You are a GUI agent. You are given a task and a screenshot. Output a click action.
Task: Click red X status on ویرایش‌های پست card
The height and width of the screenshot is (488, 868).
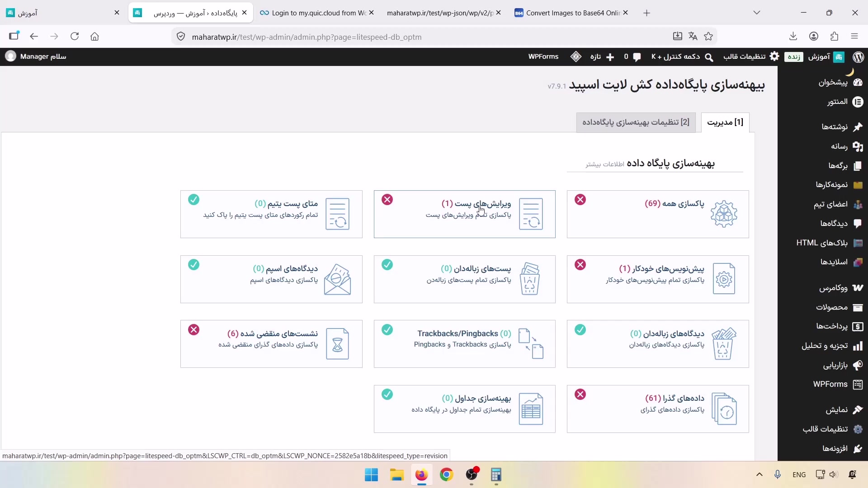(387, 200)
